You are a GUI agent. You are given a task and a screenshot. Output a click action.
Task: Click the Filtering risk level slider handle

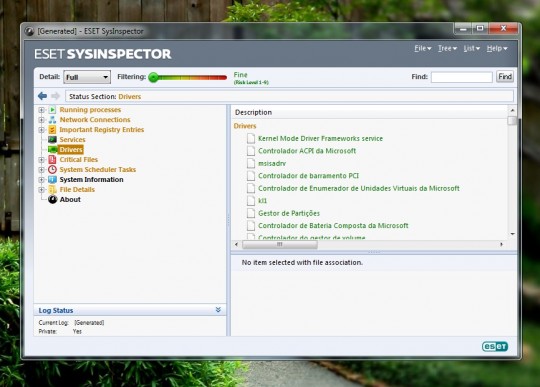tap(153, 77)
